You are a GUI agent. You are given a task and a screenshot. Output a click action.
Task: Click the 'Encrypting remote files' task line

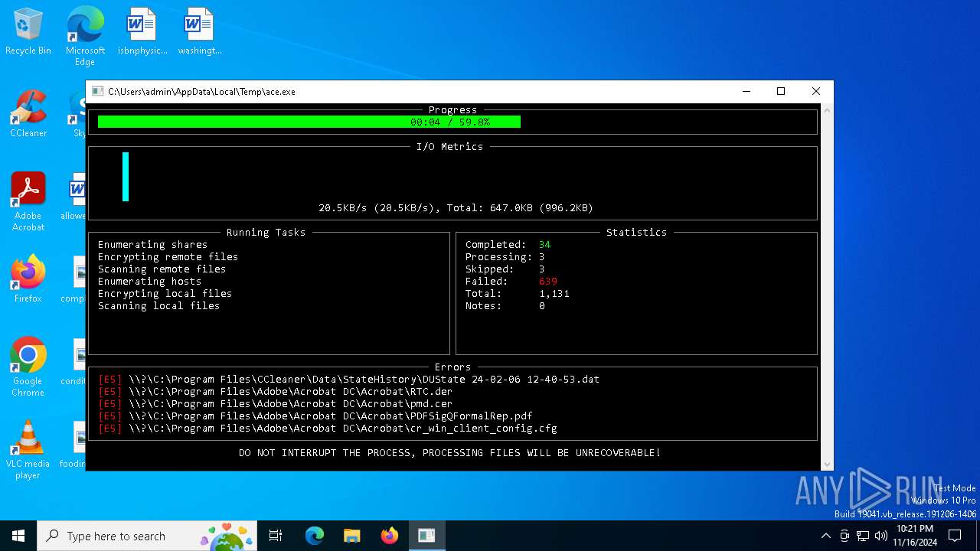pos(168,256)
